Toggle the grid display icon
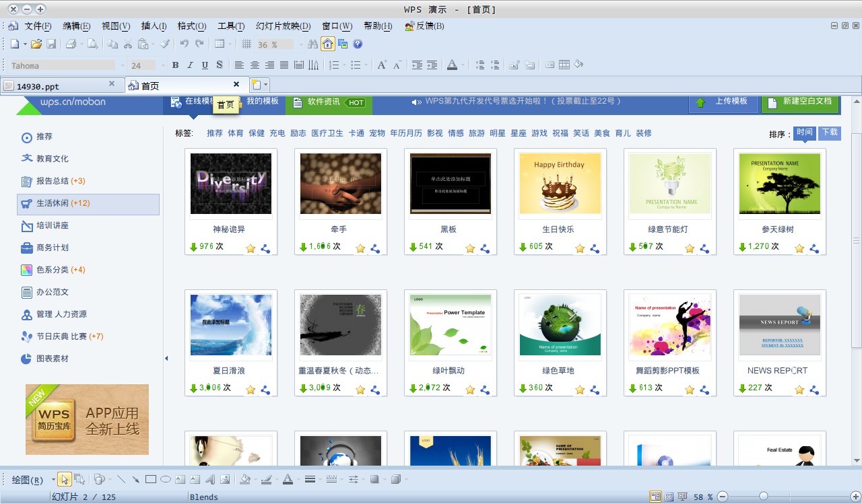This screenshot has width=862, height=504. click(x=246, y=44)
